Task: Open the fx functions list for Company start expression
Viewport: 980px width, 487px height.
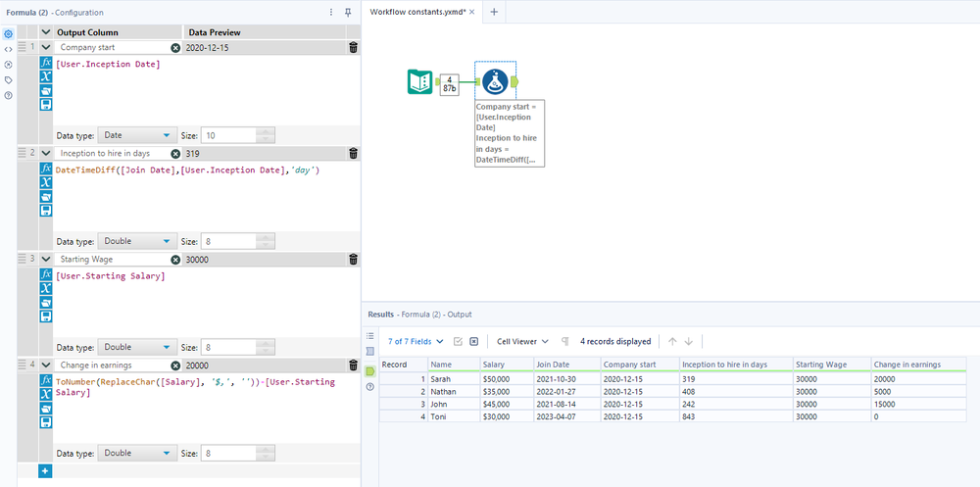Action: (x=46, y=63)
